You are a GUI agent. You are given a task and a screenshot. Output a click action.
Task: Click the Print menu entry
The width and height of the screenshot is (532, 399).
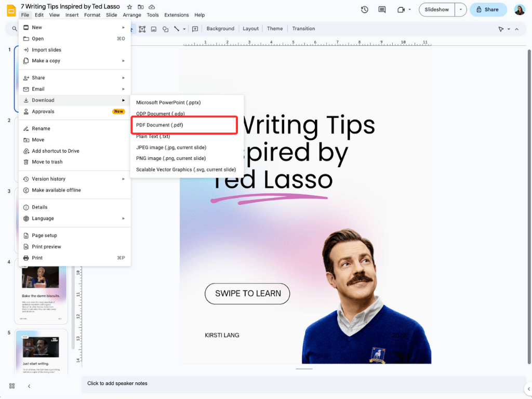[75, 258]
